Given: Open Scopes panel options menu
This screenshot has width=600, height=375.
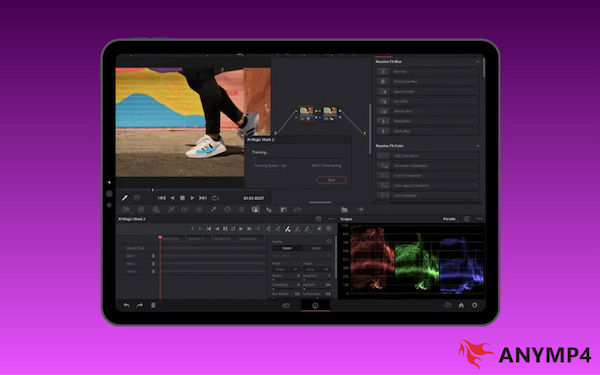Looking at the screenshot, I should [479, 219].
